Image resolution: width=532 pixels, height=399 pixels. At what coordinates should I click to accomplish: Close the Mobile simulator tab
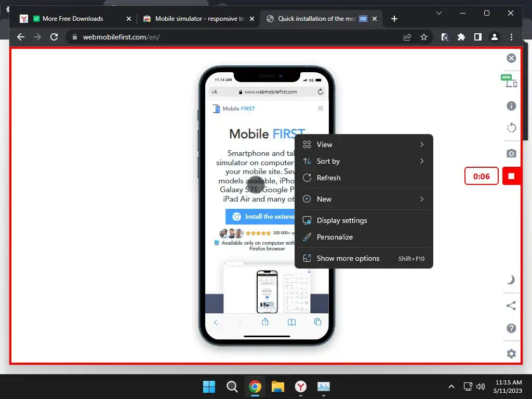click(x=252, y=19)
